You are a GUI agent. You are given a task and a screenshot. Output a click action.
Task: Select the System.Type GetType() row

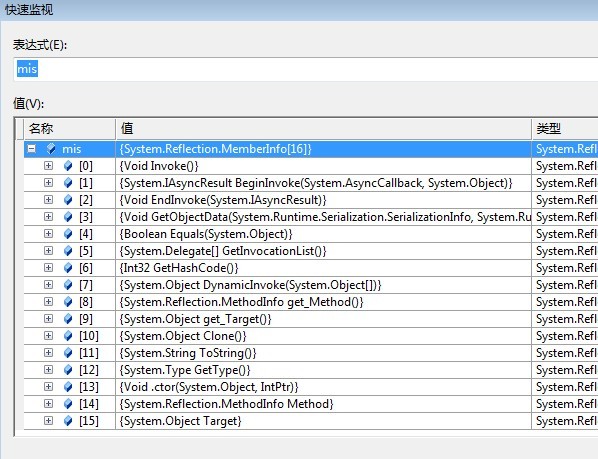tap(311, 370)
